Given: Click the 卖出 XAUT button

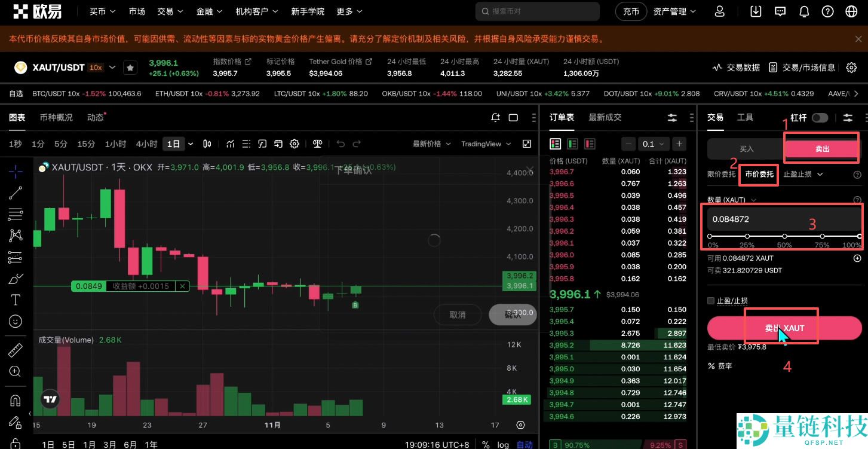Looking at the screenshot, I should 784,328.
